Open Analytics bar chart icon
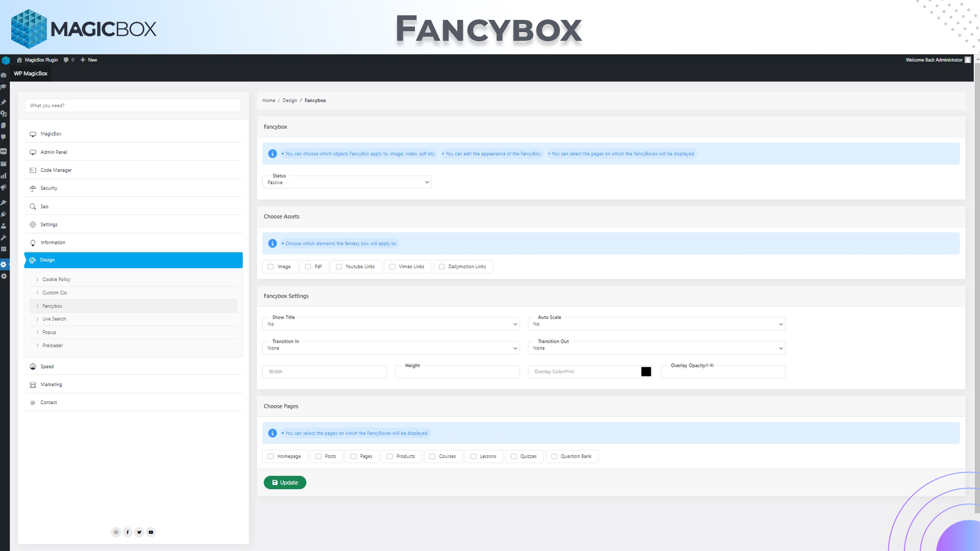Screen dimensions: 980x551 pyautogui.click(x=4, y=176)
